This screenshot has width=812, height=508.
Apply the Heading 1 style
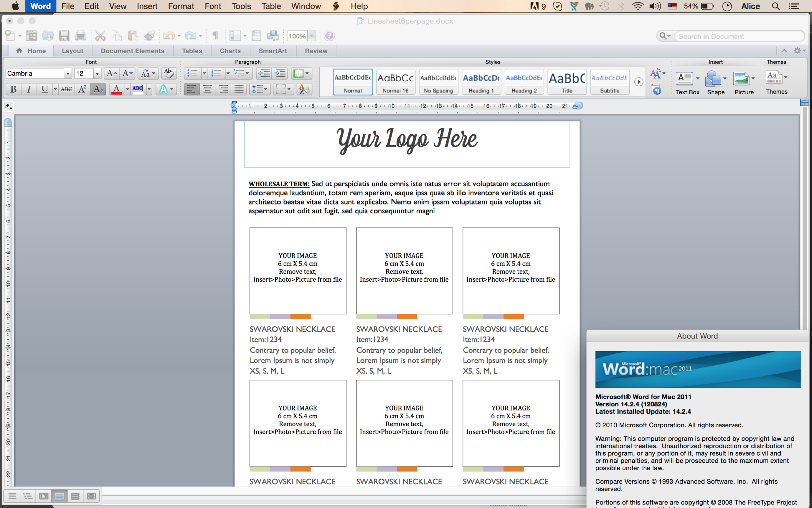[481, 82]
